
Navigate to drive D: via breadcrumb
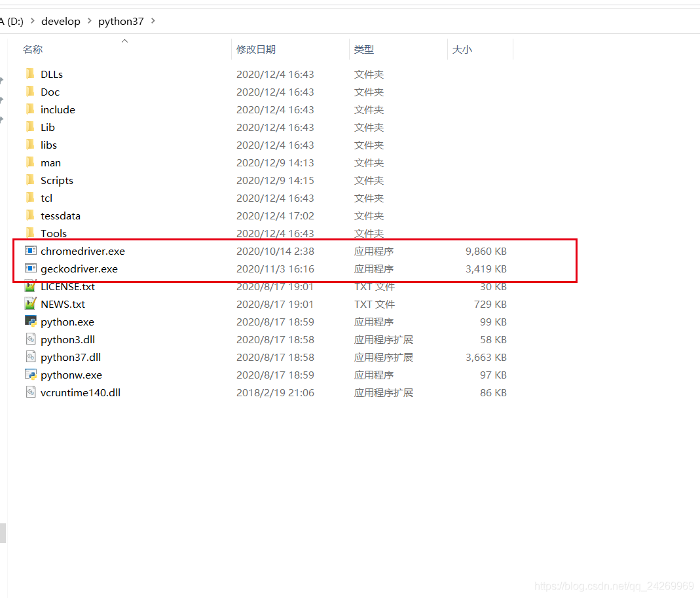12,21
